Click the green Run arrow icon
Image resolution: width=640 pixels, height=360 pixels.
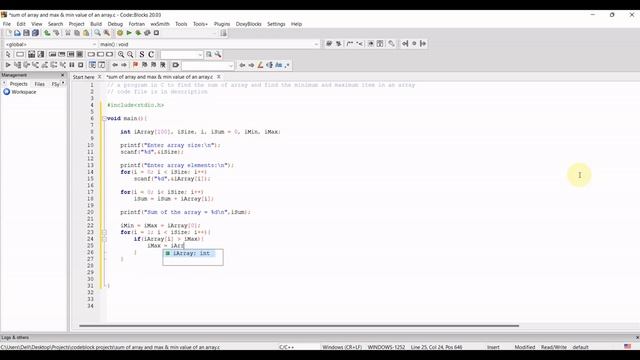pyautogui.click(x=129, y=33)
